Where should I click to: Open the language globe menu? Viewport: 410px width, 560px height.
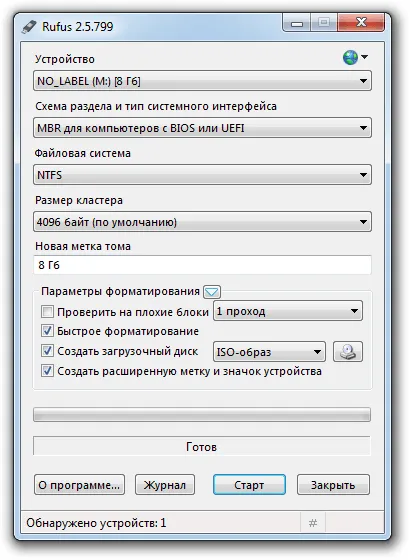[x=355, y=57]
